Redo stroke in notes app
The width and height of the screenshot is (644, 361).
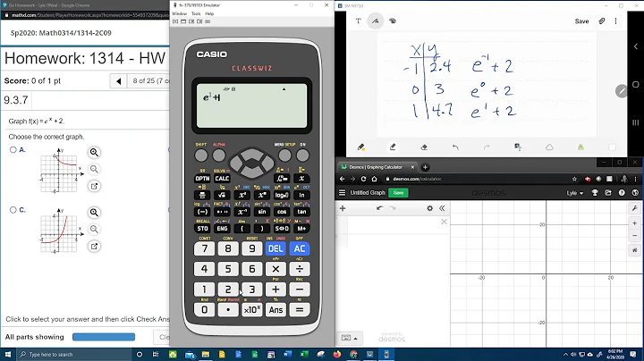[487, 147]
